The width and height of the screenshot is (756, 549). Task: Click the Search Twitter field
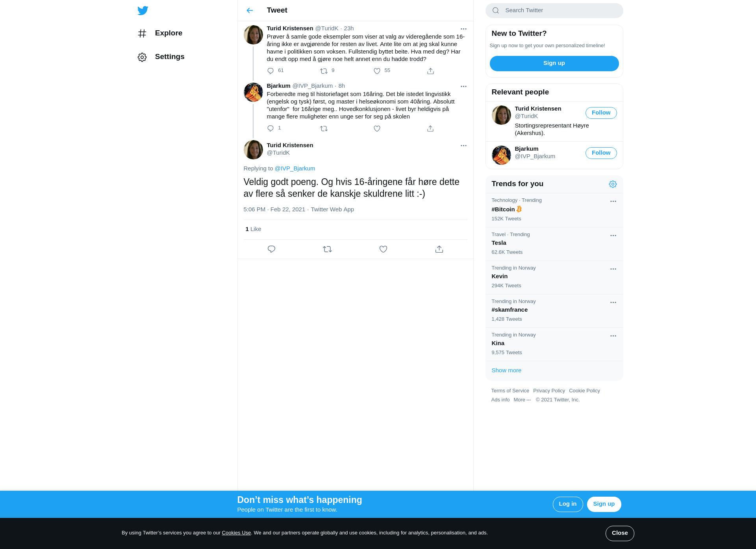[x=554, y=11]
